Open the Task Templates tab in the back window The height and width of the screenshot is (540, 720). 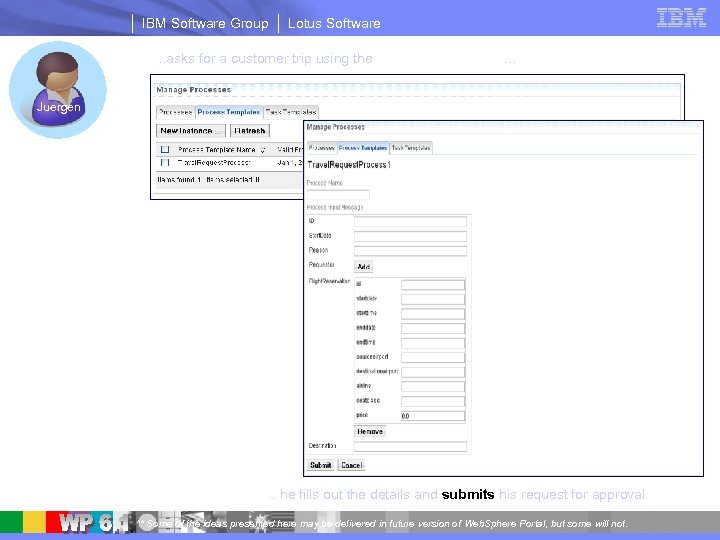pos(291,112)
